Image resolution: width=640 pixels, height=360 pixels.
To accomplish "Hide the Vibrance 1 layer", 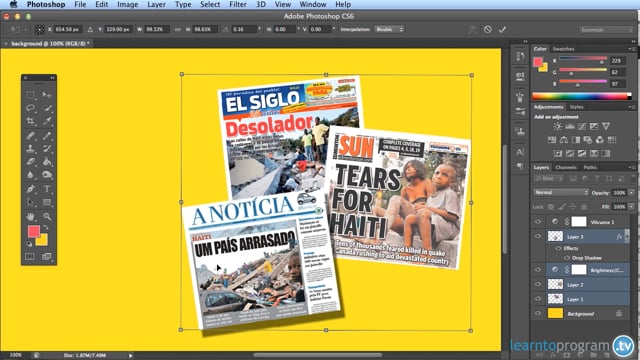I will [538, 222].
